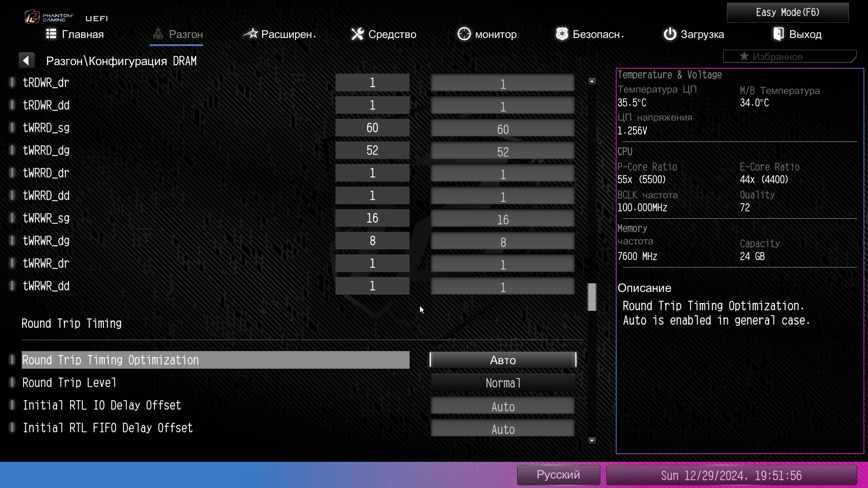Click the scrollbar thumb in the settings list
This screenshot has width=868, height=488.
[592, 297]
